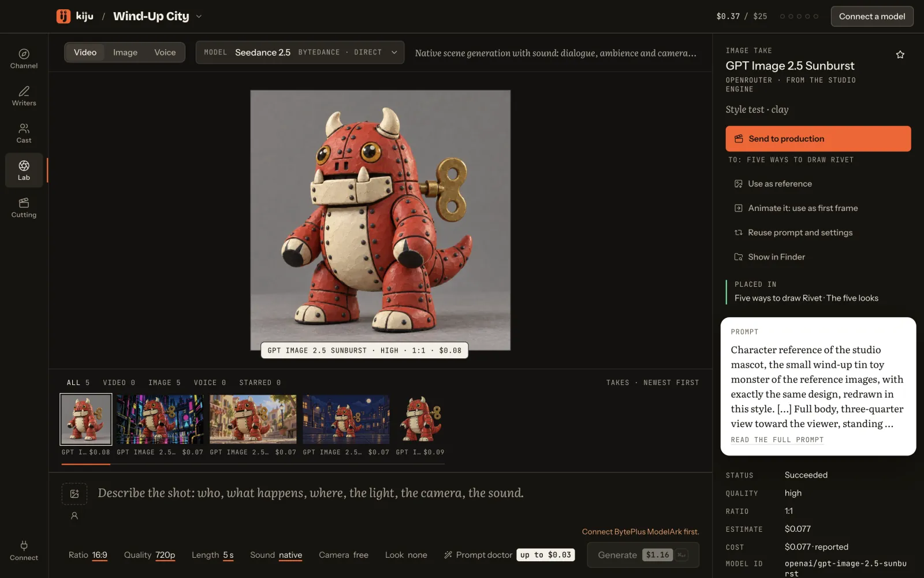Change the Sound native setting
The height and width of the screenshot is (578, 924).
[x=276, y=555]
